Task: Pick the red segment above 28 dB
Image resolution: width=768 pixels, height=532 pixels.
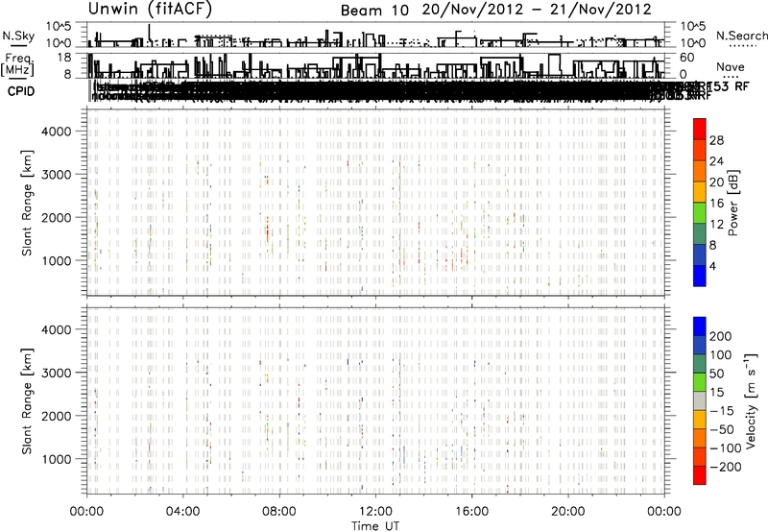Action: coord(700,129)
